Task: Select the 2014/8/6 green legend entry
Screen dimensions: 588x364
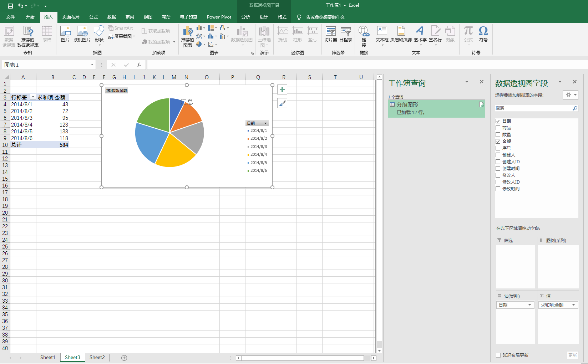Action: [257, 171]
